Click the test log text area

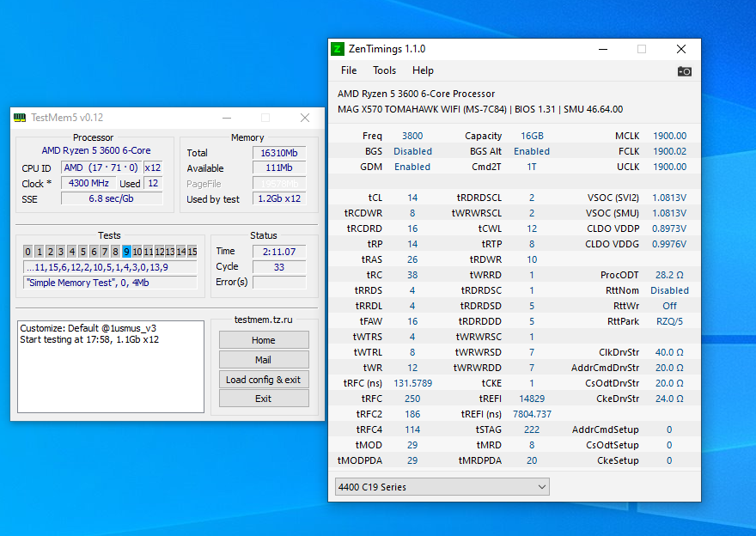(111, 367)
